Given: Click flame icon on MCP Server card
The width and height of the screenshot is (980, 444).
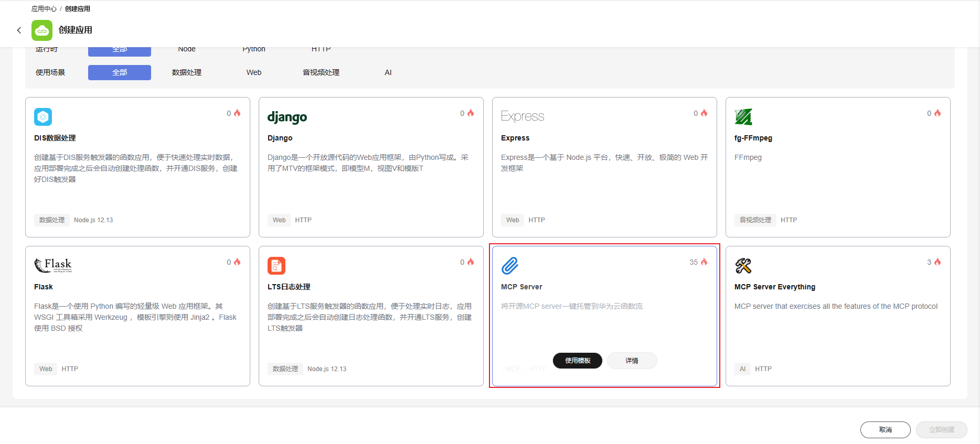Looking at the screenshot, I should 705,262.
